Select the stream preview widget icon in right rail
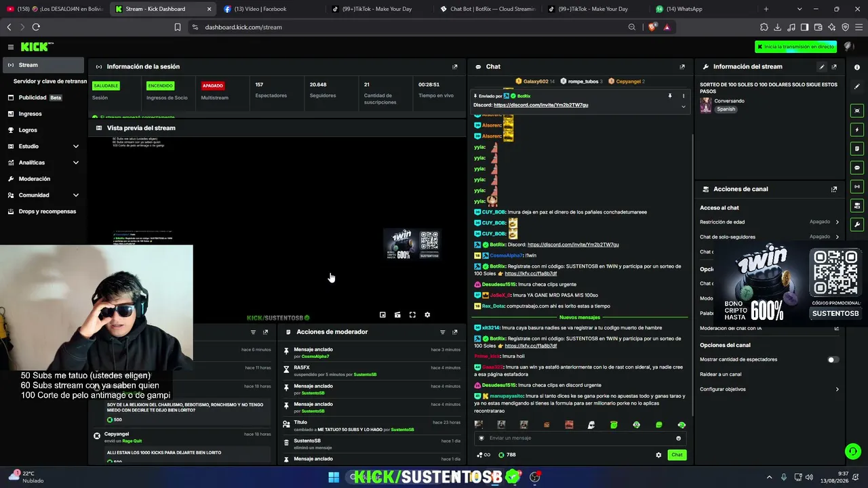868x488 pixels. [x=857, y=110]
